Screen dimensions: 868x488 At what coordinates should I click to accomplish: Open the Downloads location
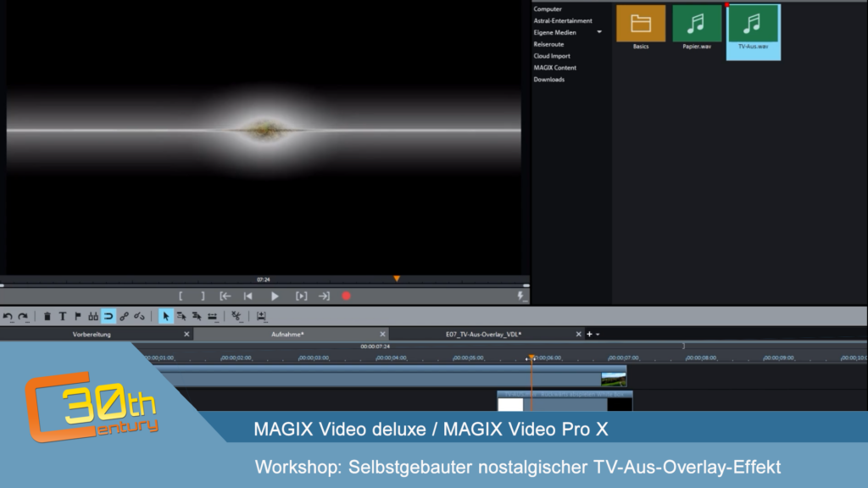tap(549, 79)
